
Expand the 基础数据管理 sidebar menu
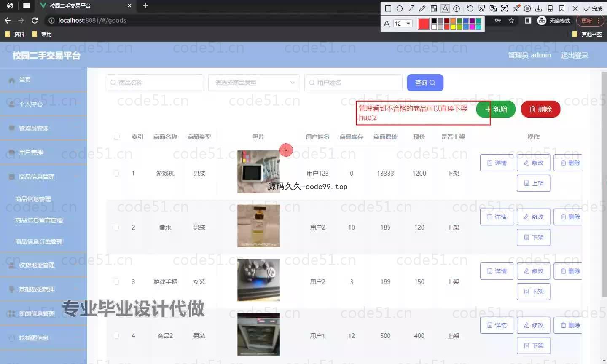coord(43,289)
